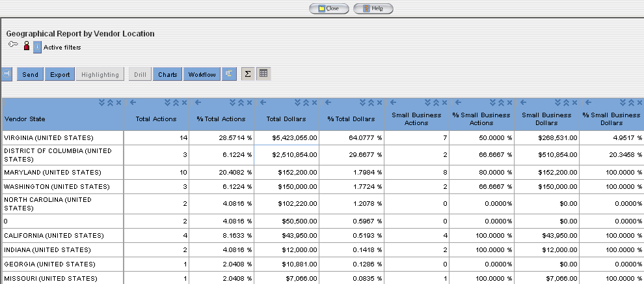The image size is (644, 284).
Task: Sort % Total Actions ascending
Action: coord(241,103)
